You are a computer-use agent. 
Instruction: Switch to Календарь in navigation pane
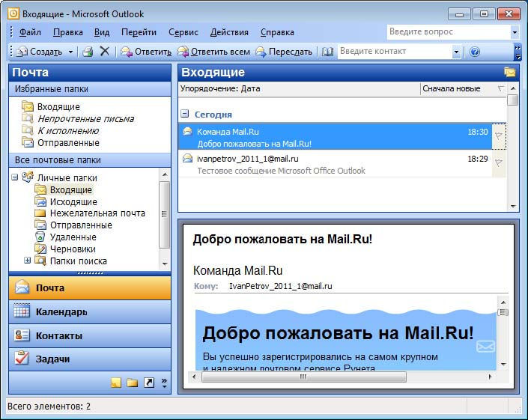pyautogui.click(x=90, y=312)
